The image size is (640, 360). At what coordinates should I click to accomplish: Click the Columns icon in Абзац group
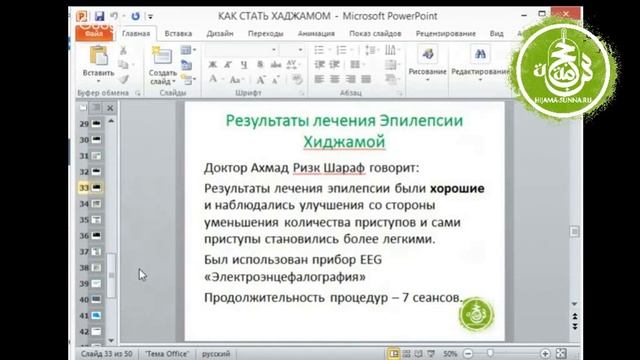click(x=356, y=64)
